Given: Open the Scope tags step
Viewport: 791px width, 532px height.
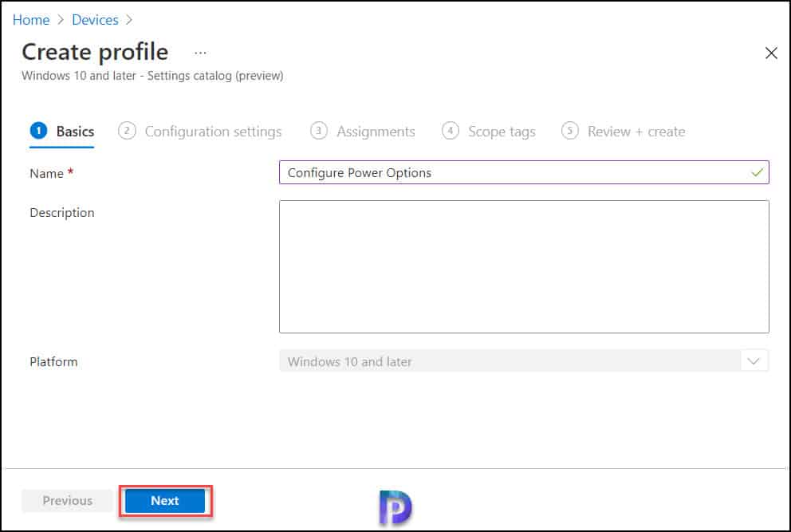Looking at the screenshot, I should [x=488, y=132].
